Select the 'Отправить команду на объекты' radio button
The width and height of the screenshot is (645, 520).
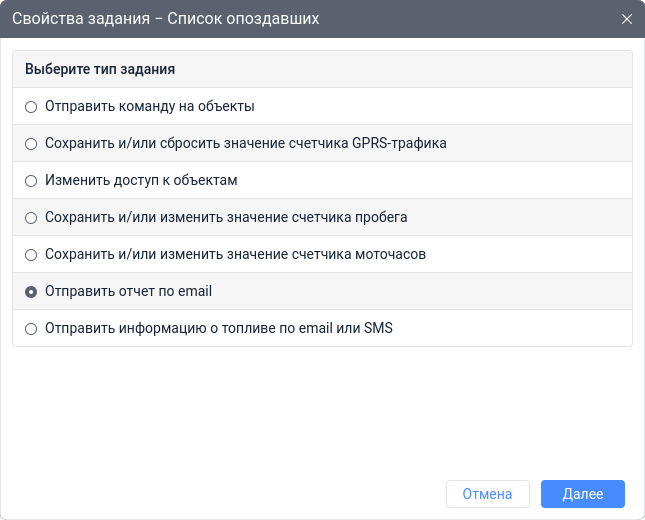[x=31, y=106]
